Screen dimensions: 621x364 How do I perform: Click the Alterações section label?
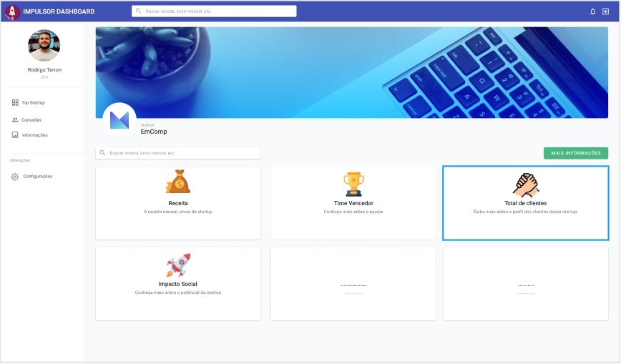click(20, 160)
